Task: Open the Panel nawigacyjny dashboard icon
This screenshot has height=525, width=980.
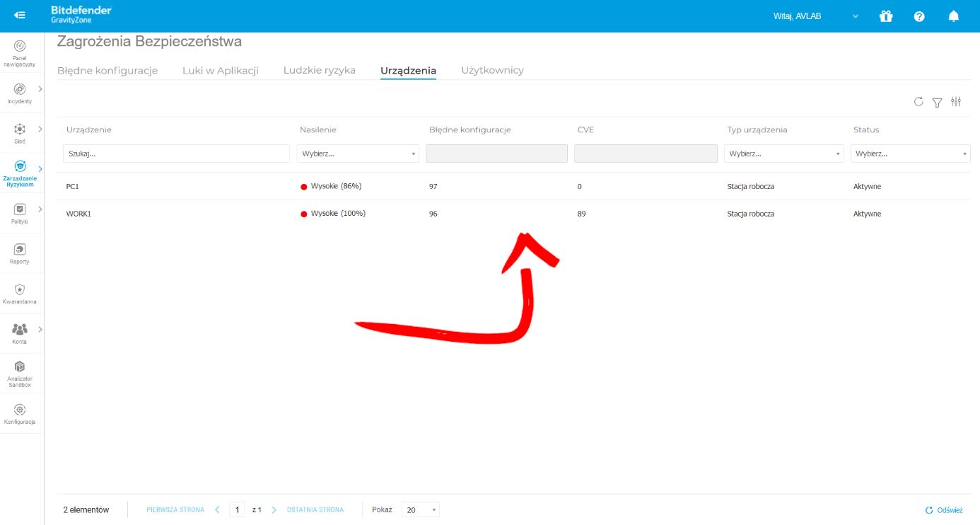Action: tap(20, 46)
